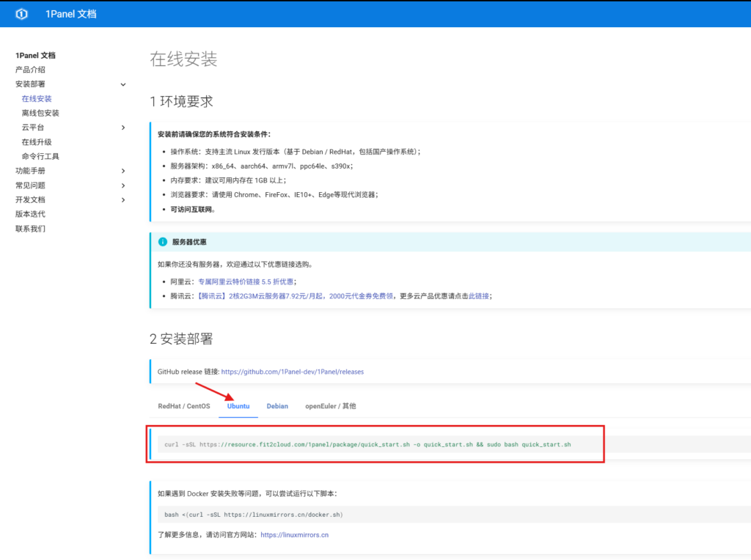Click the info icon beside 服务器优惠

coord(163,242)
